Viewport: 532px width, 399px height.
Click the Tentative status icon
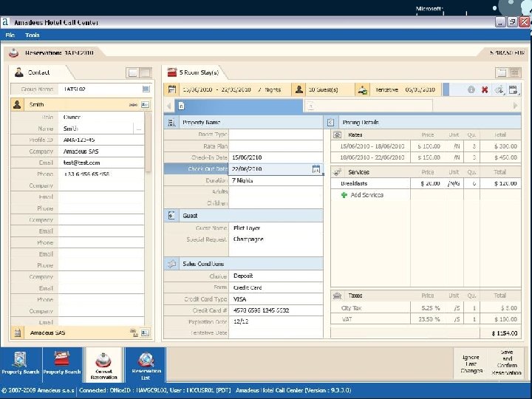coord(362,90)
